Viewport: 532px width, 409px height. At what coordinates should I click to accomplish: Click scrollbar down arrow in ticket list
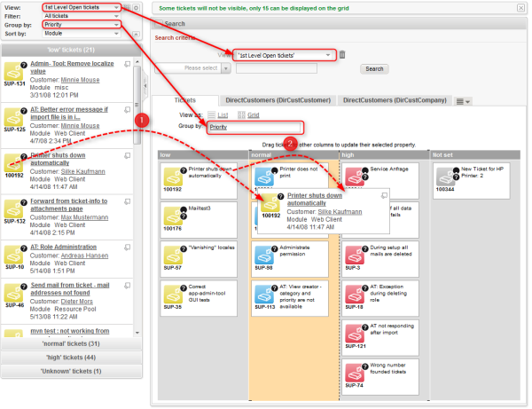(137, 333)
